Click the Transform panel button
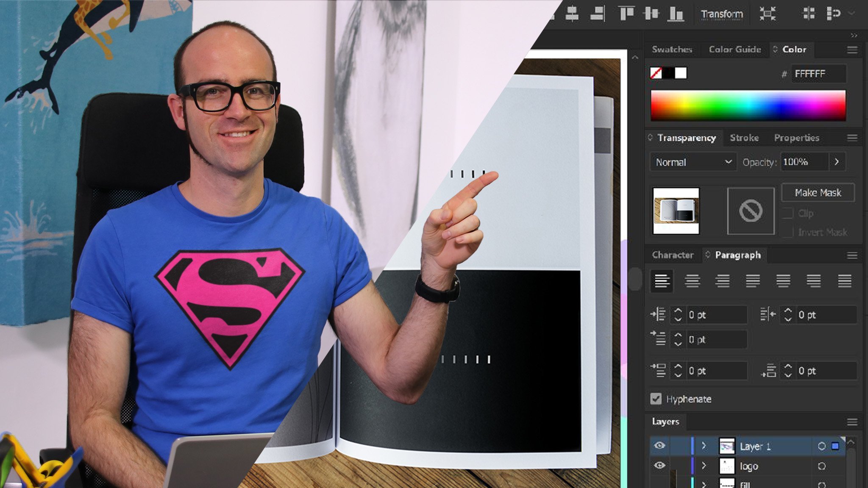This screenshot has height=488, width=868. click(721, 13)
